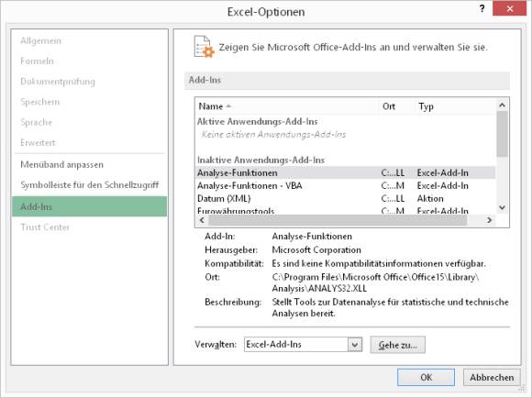Click the Aktion type cell of Datum (XML)
Viewport: 532px width, 398px height.
click(x=430, y=198)
